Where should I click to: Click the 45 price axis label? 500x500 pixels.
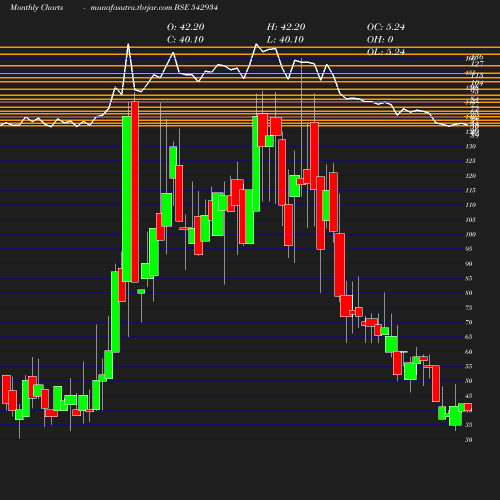click(469, 396)
